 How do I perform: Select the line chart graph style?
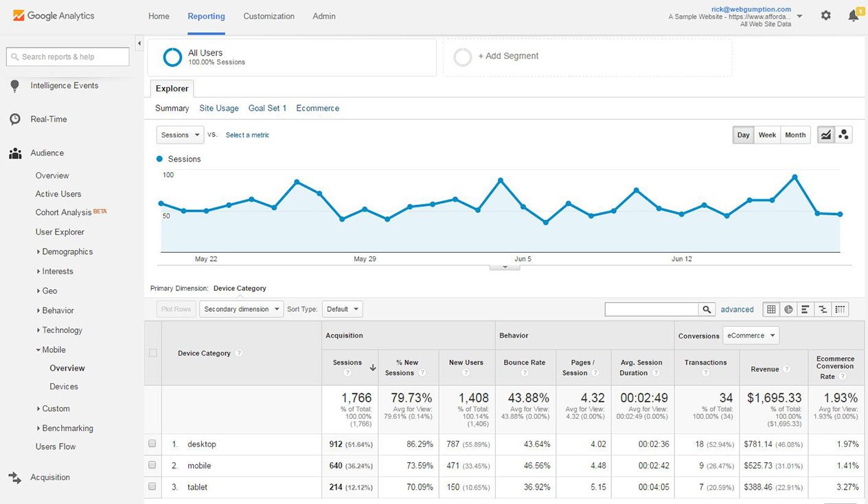point(826,135)
